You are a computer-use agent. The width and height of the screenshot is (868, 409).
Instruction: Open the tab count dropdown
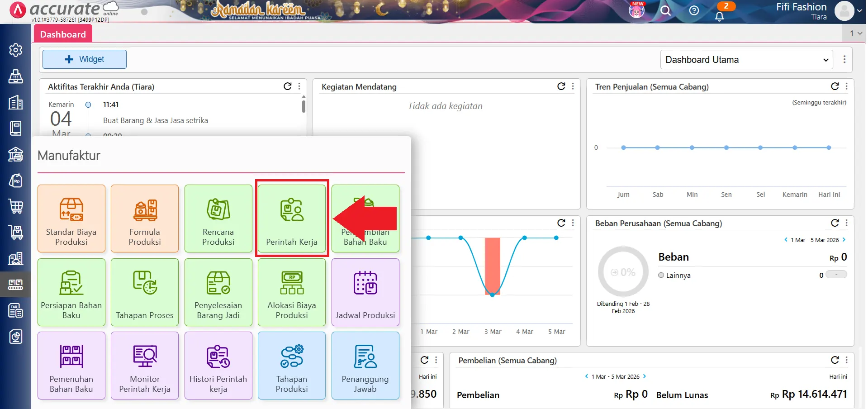coord(855,33)
